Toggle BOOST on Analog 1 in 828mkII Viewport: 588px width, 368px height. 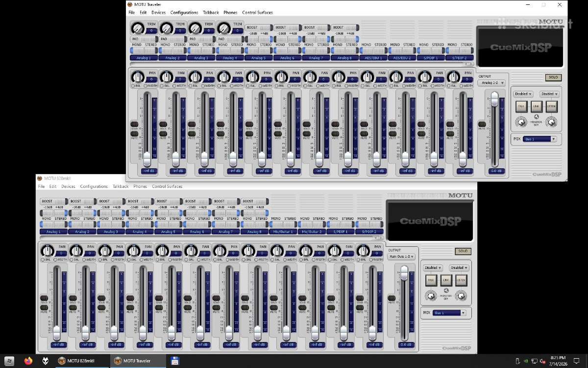(x=53, y=201)
